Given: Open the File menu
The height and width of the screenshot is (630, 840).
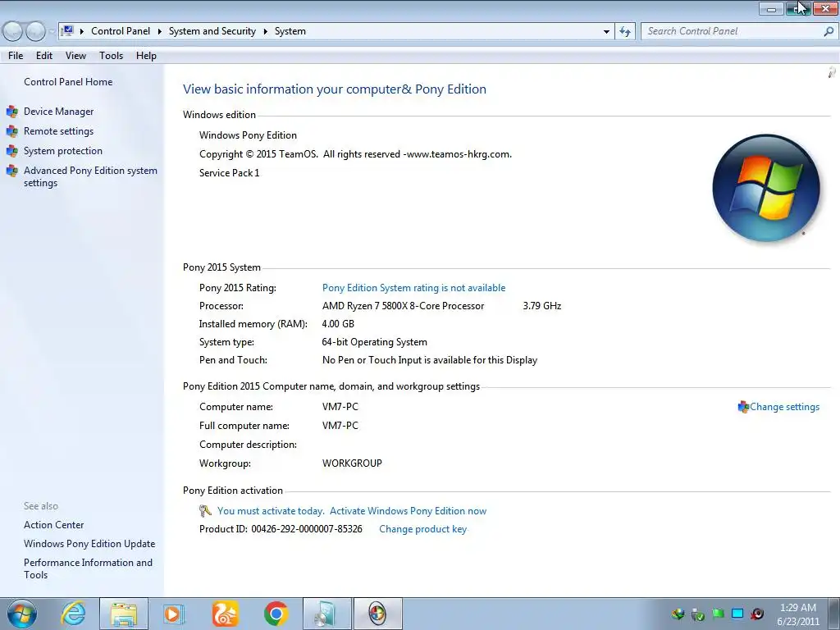Looking at the screenshot, I should 16,56.
